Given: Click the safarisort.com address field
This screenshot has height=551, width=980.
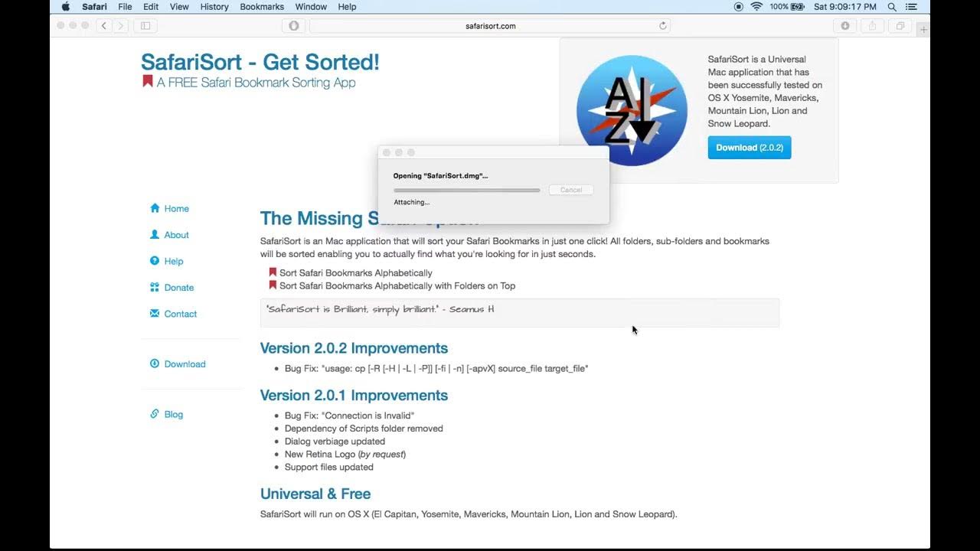Looking at the screenshot, I should point(490,26).
